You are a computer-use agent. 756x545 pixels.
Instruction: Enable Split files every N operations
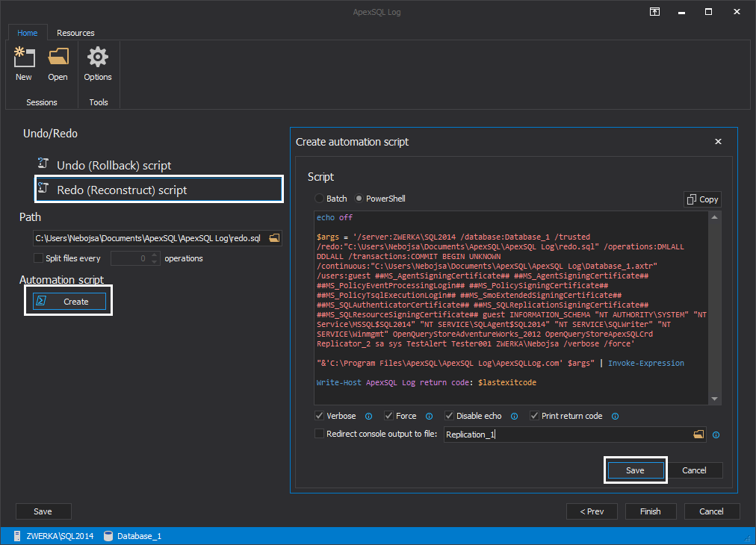coord(38,258)
